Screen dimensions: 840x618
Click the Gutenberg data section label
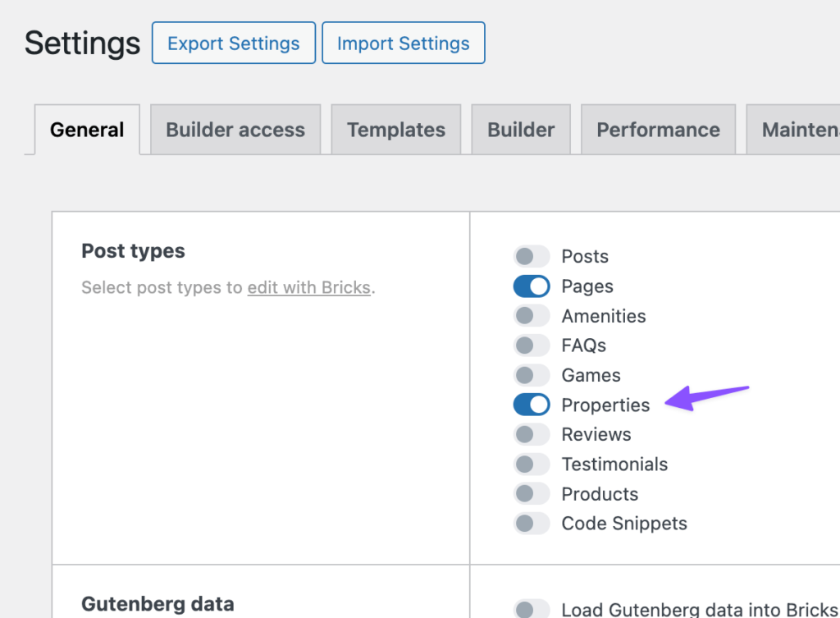(x=157, y=604)
